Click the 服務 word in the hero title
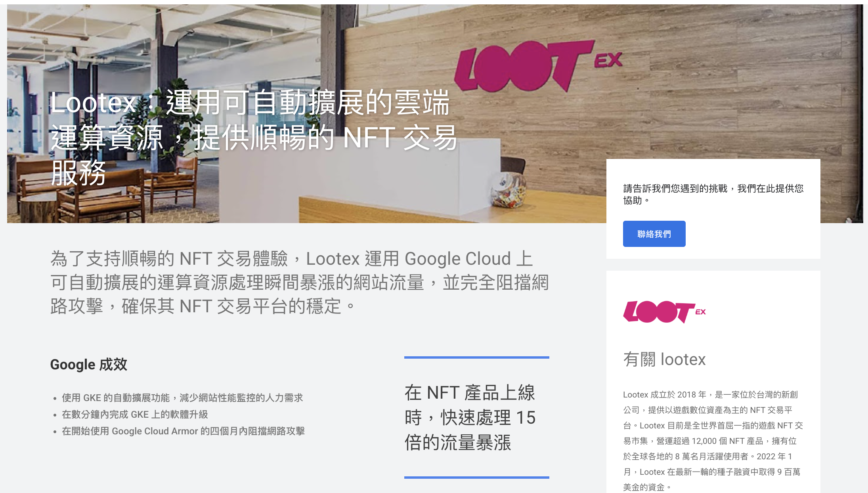 [x=78, y=173]
